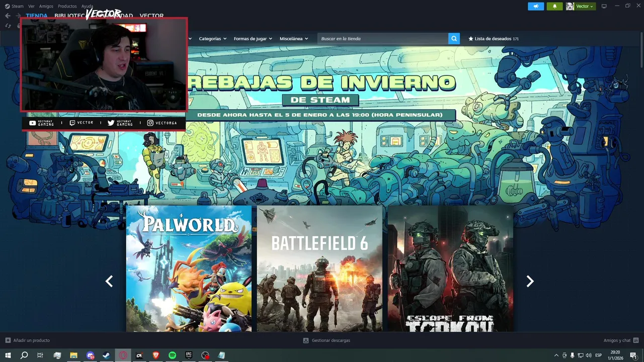Open Epic Games Launcher from taskbar

pos(189,355)
